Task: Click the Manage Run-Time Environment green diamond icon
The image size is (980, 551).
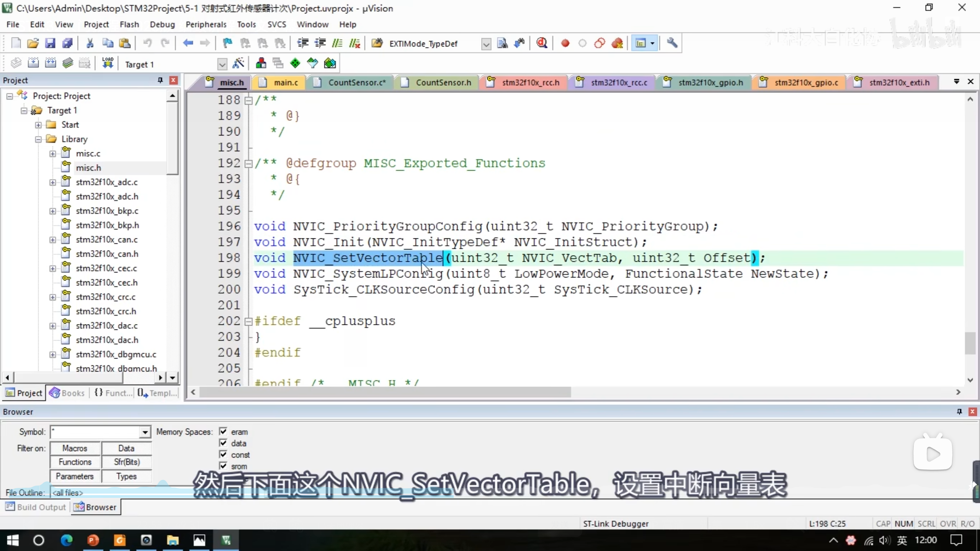Action: coord(295,64)
